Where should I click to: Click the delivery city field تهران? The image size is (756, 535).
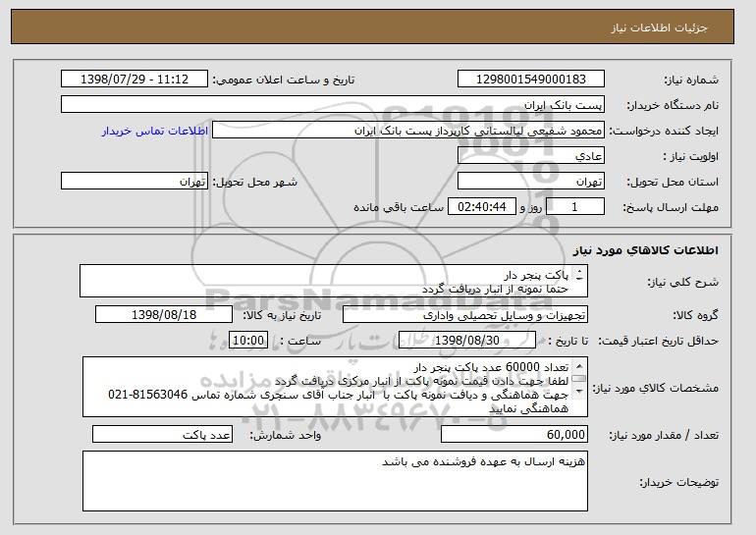coord(135,182)
